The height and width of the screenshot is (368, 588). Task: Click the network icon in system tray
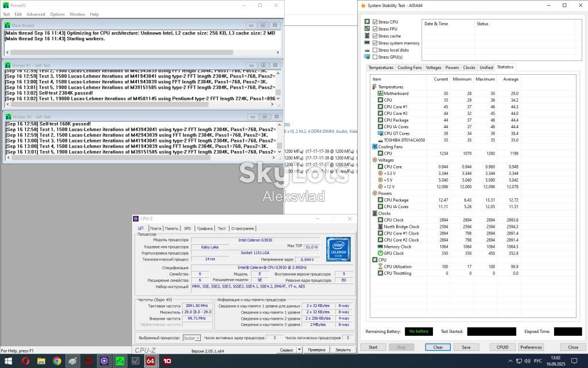coord(519,361)
